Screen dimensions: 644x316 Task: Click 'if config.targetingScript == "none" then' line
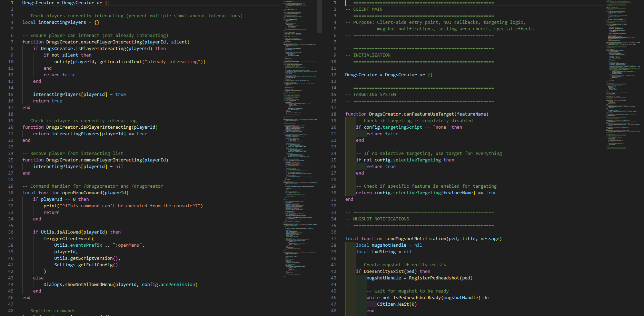[409, 127]
